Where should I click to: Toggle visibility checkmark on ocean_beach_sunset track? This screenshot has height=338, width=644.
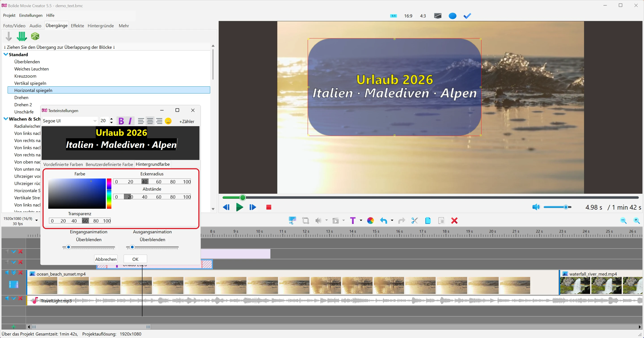tap(14, 272)
